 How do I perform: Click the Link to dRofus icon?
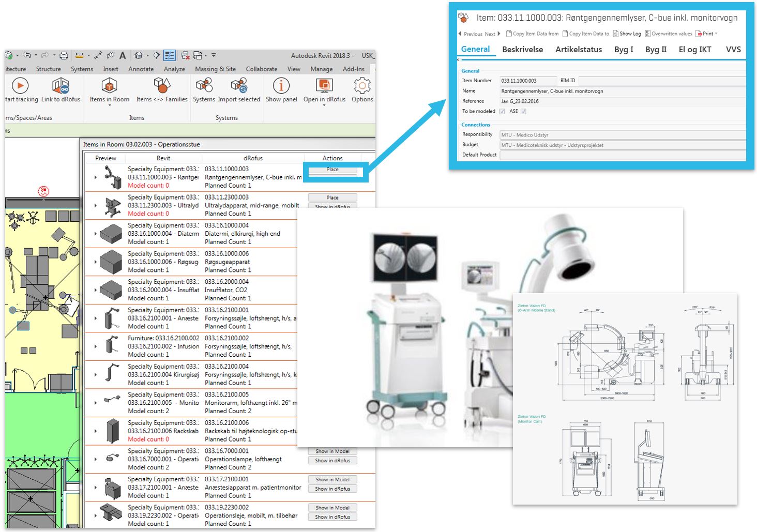(60, 85)
